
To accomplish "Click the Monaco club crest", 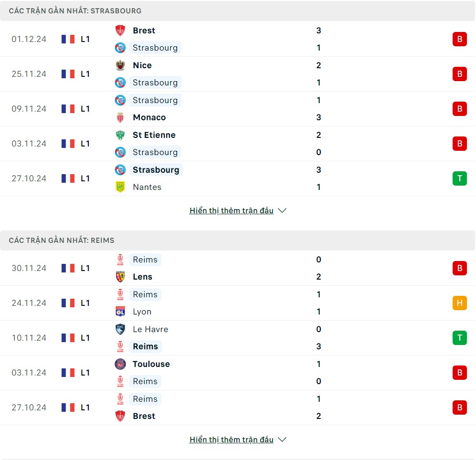I will pyautogui.click(x=120, y=117).
